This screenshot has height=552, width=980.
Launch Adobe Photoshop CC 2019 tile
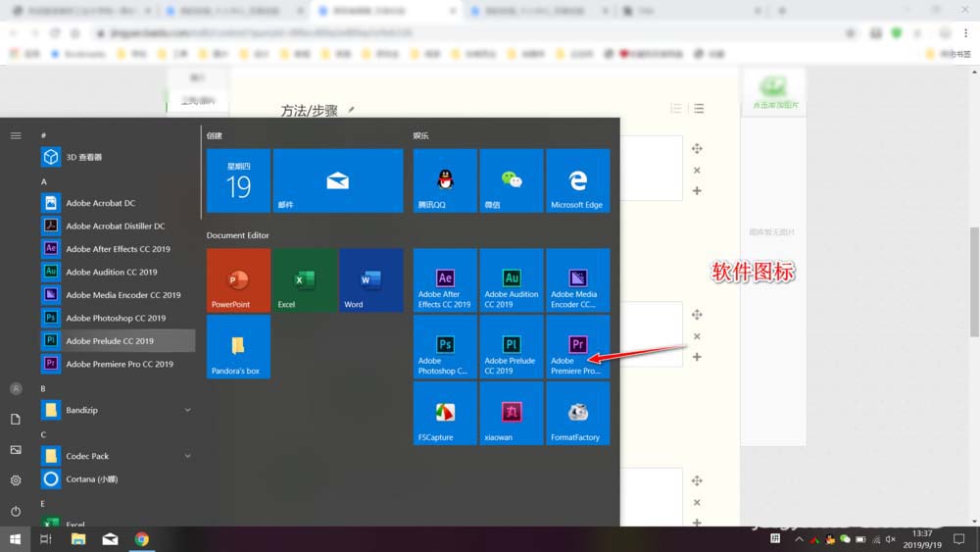click(445, 346)
